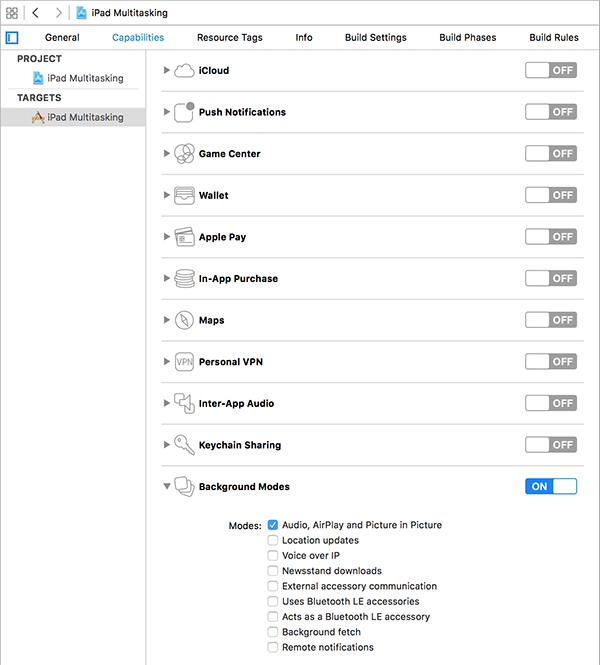Turn off the Background Modes switch
The image size is (600, 665).
(x=551, y=486)
